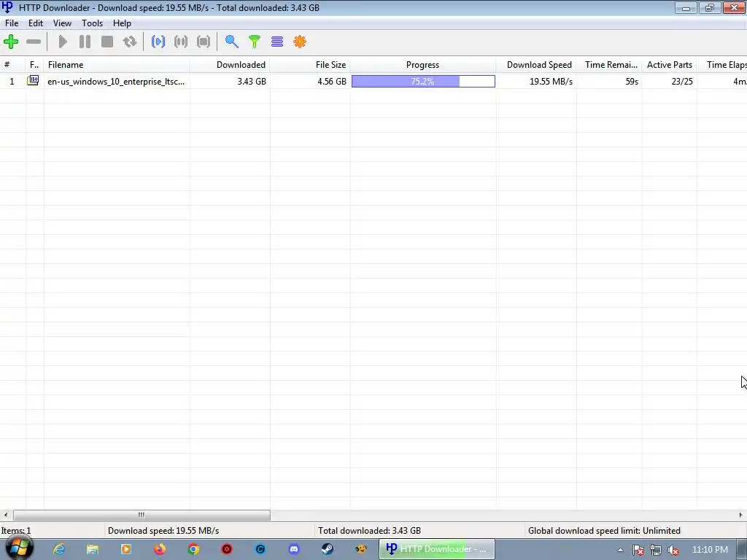Viewport: 747px width, 560px height.
Task: Sort by the Downloaded column header
Action: coord(230,65)
